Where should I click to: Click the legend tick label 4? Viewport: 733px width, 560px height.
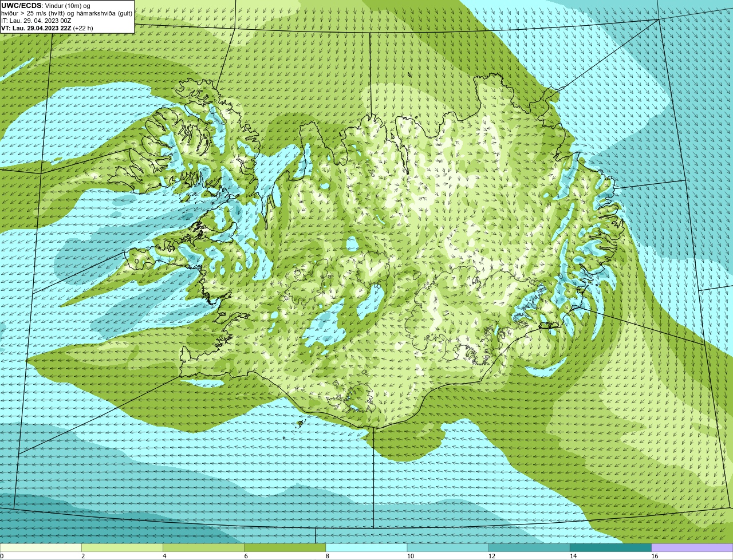click(164, 556)
